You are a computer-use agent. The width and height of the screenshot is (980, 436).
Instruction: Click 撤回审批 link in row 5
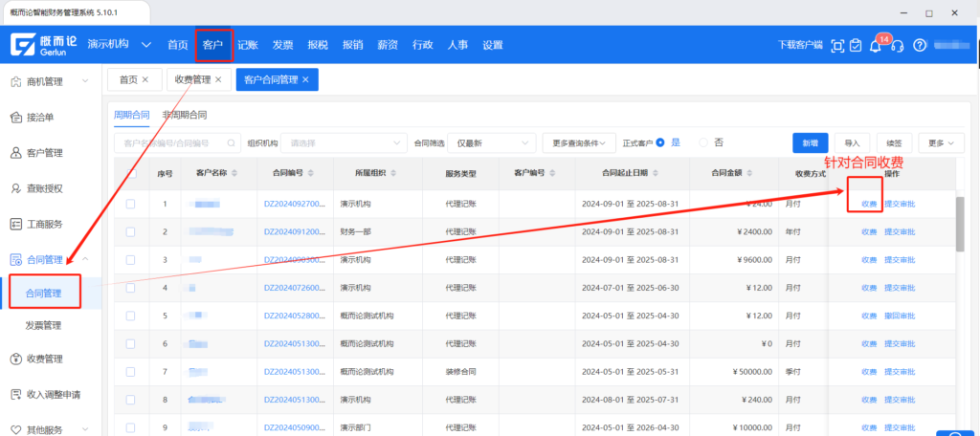(900, 316)
